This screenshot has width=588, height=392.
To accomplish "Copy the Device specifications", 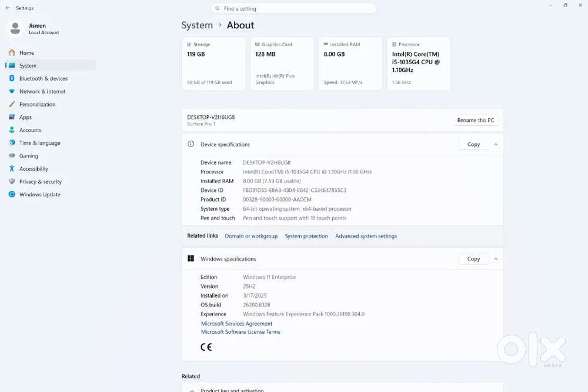I will tap(473, 144).
